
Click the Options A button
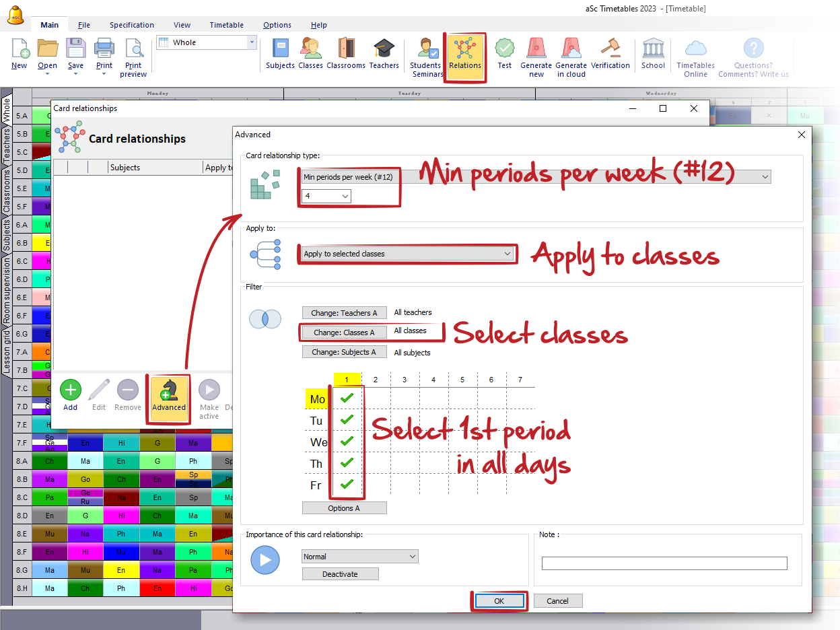click(x=344, y=508)
